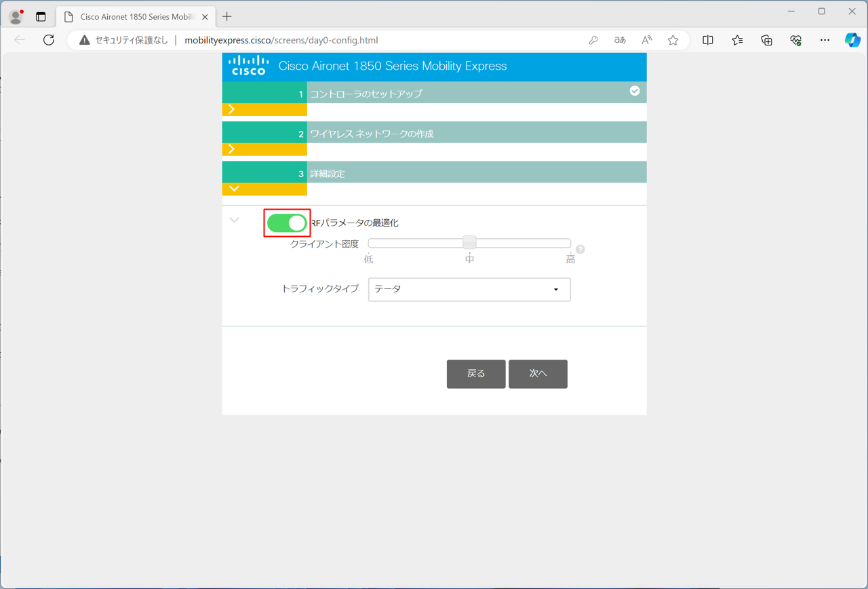Add page to favorites star
The image size is (868, 589).
(x=673, y=40)
